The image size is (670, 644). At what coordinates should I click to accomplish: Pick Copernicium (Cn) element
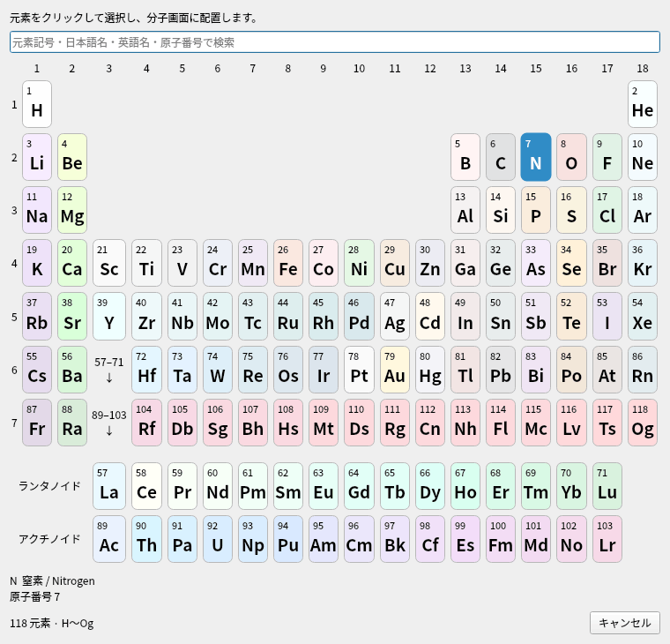[430, 423]
